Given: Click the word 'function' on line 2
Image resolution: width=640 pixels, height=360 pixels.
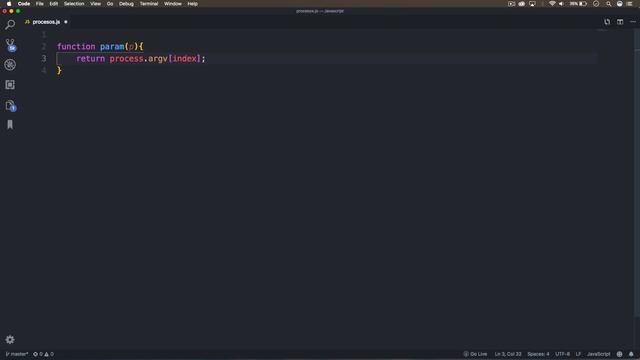Looking at the screenshot, I should pyautogui.click(x=76, y=47).
